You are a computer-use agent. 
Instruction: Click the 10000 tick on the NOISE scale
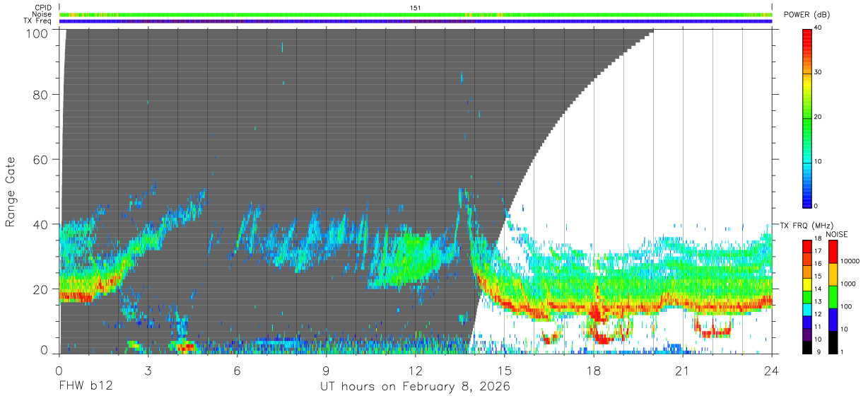point(850,261)
